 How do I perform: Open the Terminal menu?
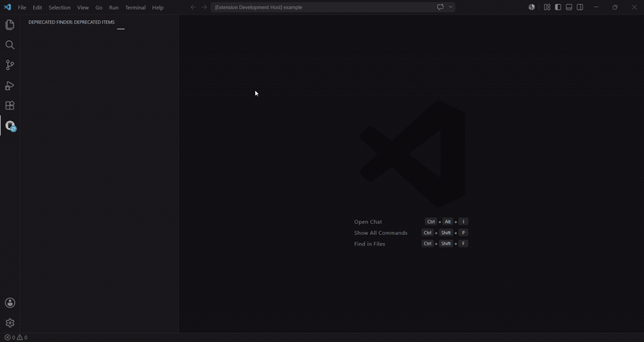coord(135,7)
